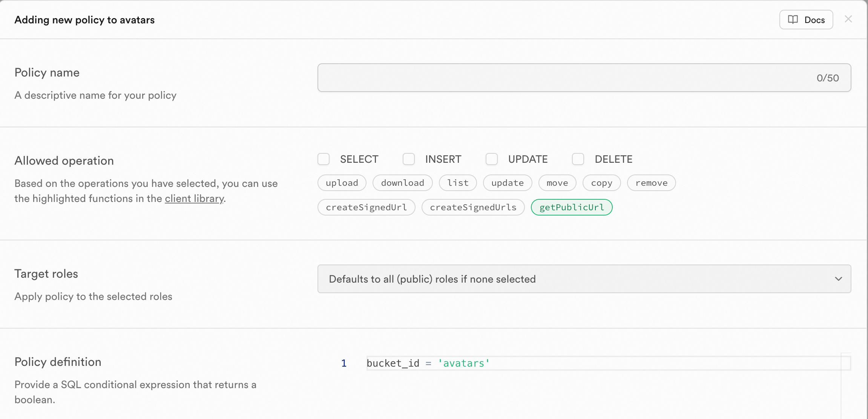The image size is (868, 419).
Task: Click into the policy definition SQL editor
Action: (x=603, y=363)
